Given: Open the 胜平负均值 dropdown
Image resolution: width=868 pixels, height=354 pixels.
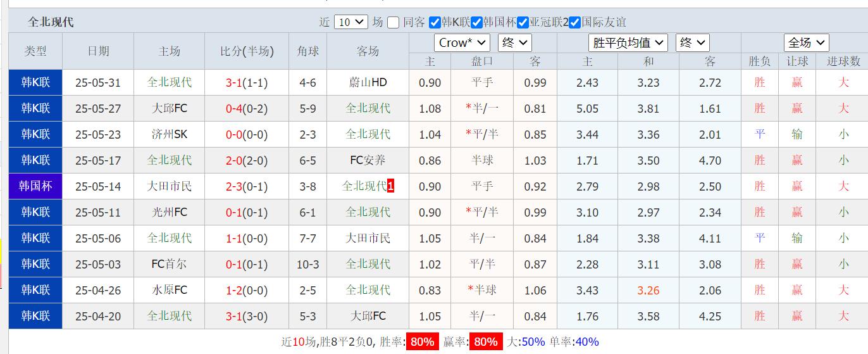Looking at the screenshot, I should (628, 42).
